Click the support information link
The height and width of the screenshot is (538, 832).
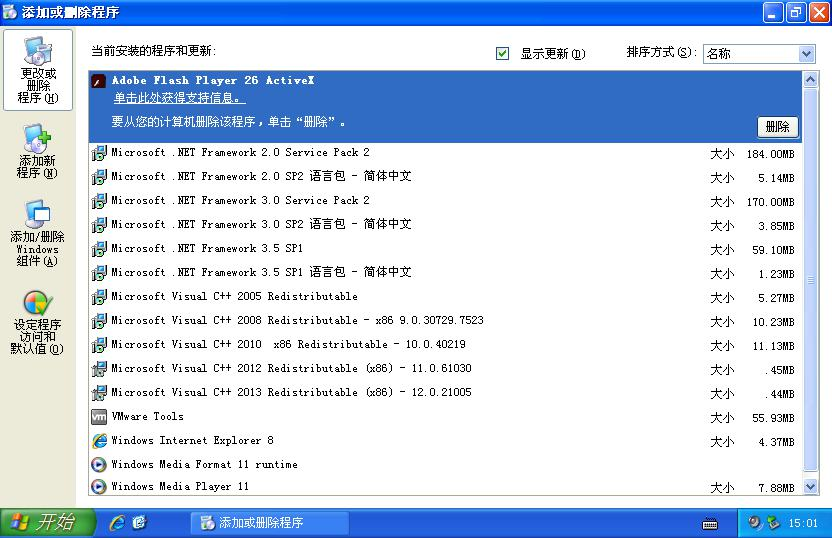tap(178, 98)
